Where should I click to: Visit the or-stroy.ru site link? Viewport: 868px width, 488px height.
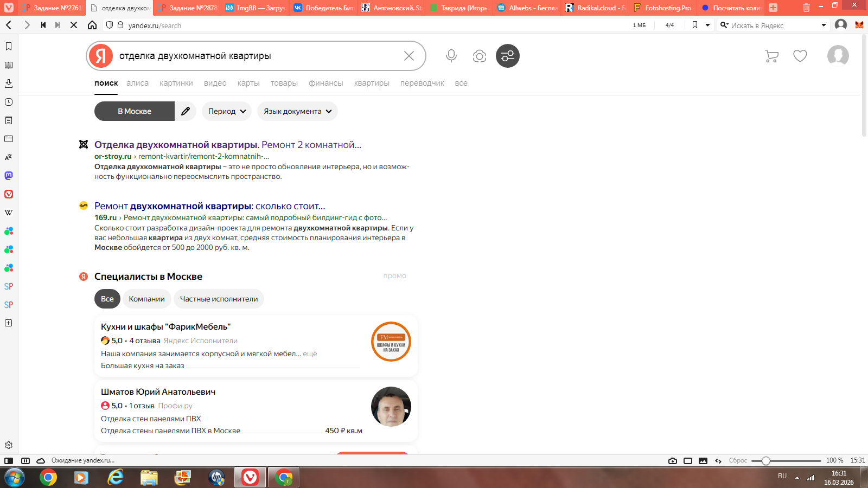tap(113, 156)
